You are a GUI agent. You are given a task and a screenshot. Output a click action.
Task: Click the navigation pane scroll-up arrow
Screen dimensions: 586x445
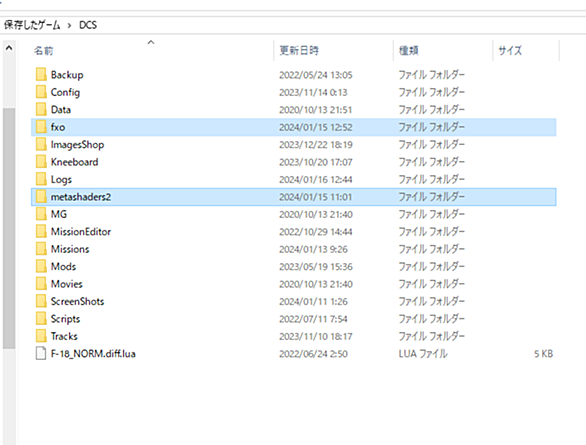click(9, 48)
